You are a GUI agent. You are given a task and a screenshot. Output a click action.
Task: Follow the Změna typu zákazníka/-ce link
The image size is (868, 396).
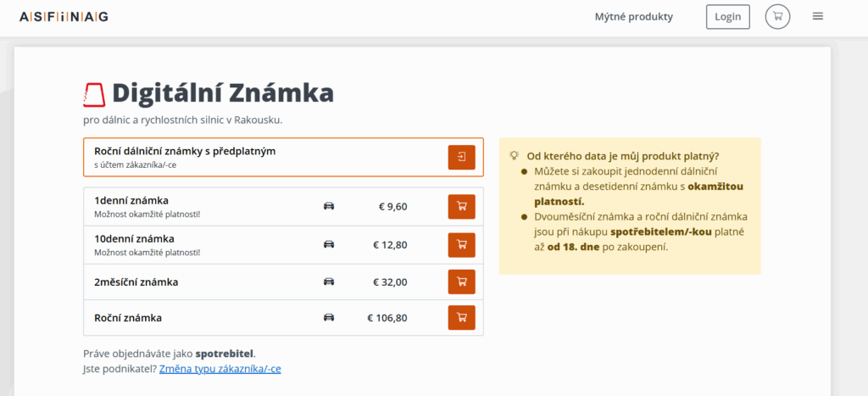220,369
